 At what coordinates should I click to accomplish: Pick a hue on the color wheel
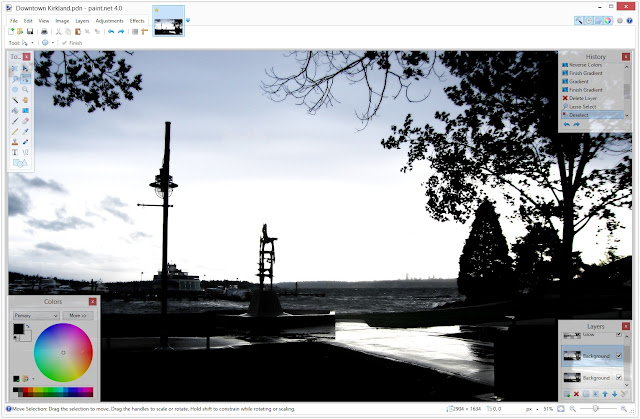tap(63, 352)
